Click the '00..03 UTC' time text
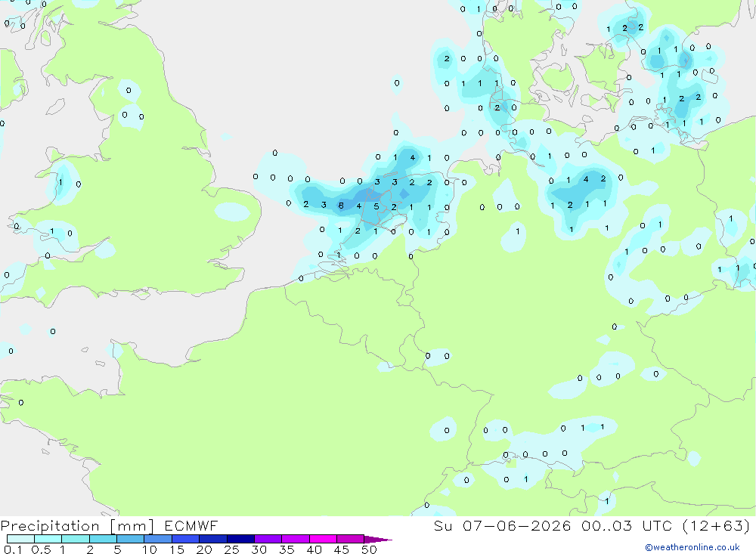The height and width of the screenshot is (554, 756). [x=627, y=526]
